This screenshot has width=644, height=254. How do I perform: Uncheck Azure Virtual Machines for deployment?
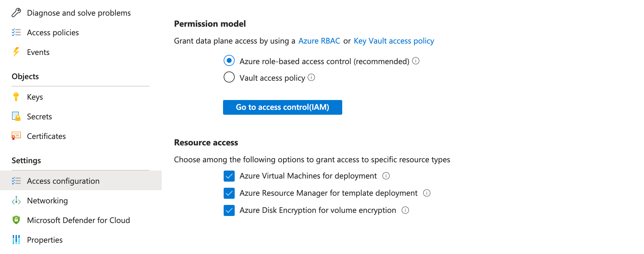pos(229,176)
